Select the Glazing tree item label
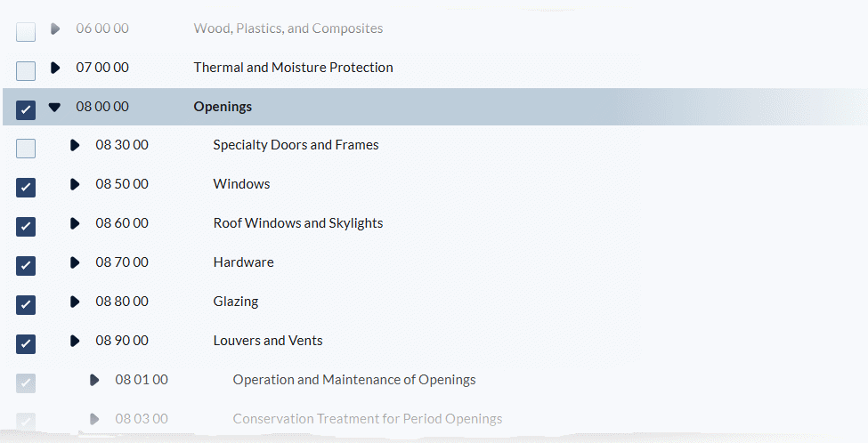868x443 pixels. click(x=236, y=302)
